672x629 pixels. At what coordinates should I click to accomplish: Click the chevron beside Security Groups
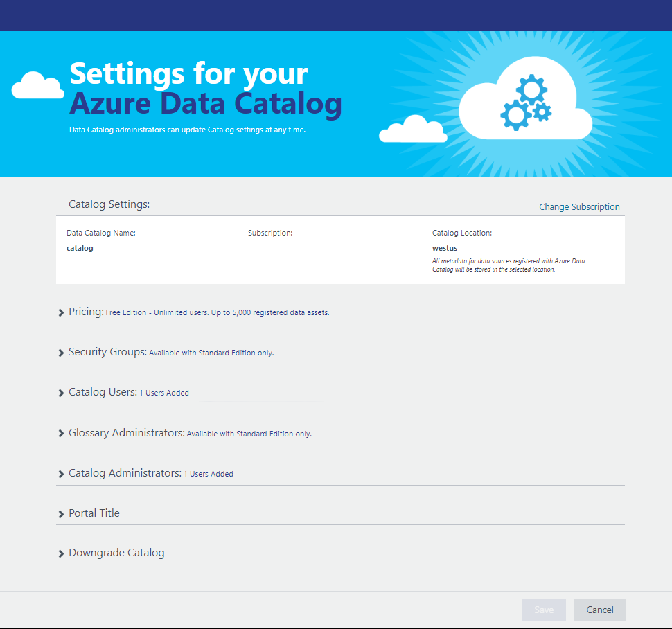61,353
